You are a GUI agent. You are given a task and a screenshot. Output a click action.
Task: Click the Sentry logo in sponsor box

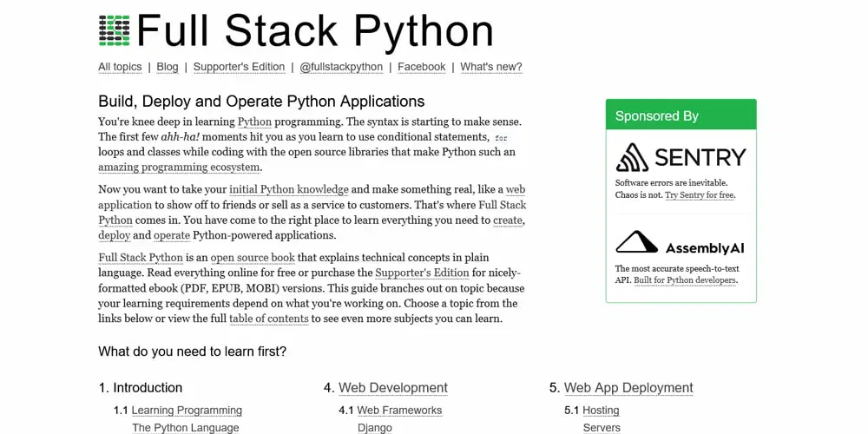coord(681,157)
